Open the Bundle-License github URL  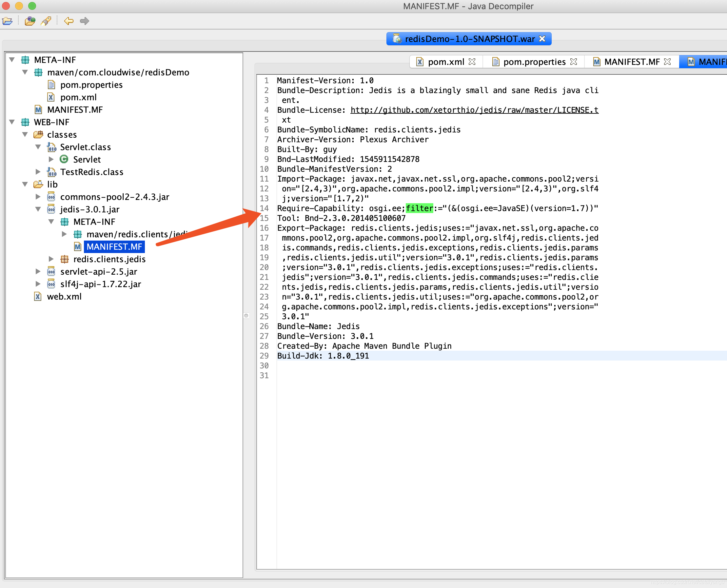coord(474,110)
